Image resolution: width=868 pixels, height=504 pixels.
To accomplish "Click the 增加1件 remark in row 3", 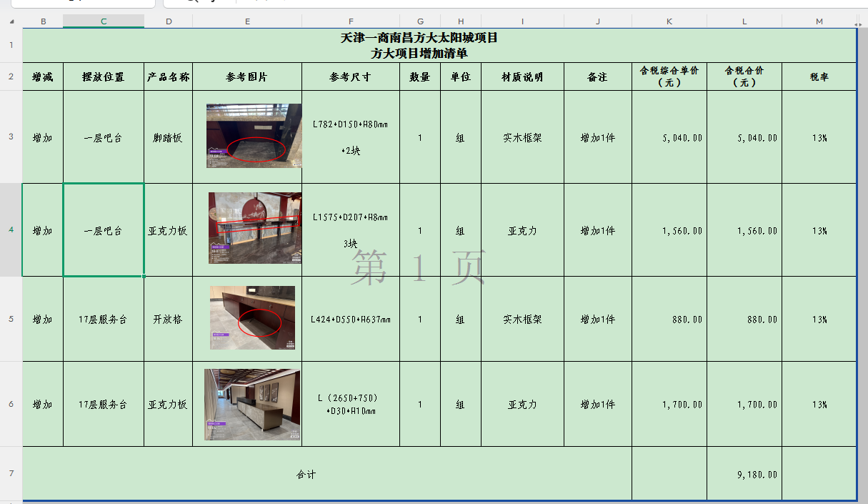I will coord(598,137).
